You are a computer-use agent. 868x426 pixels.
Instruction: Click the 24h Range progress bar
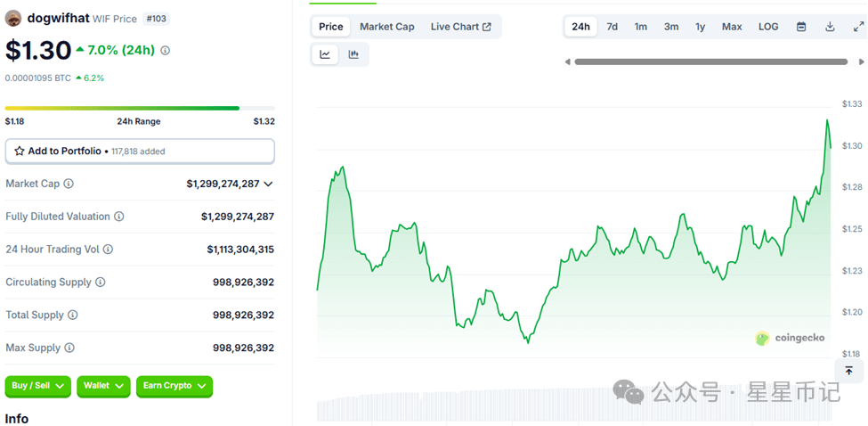point(140,108)
